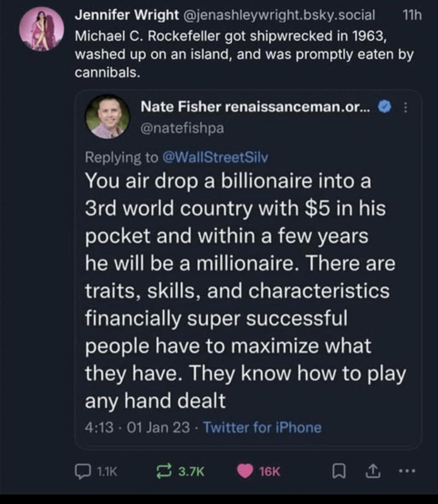The image size is (438, 504).
Task: Open the @natefishpa handle
Action: [x=182, y=128]
